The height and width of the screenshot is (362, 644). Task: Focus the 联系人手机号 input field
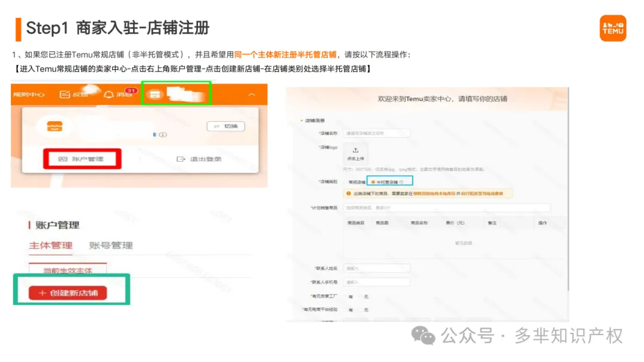point(376,282)
